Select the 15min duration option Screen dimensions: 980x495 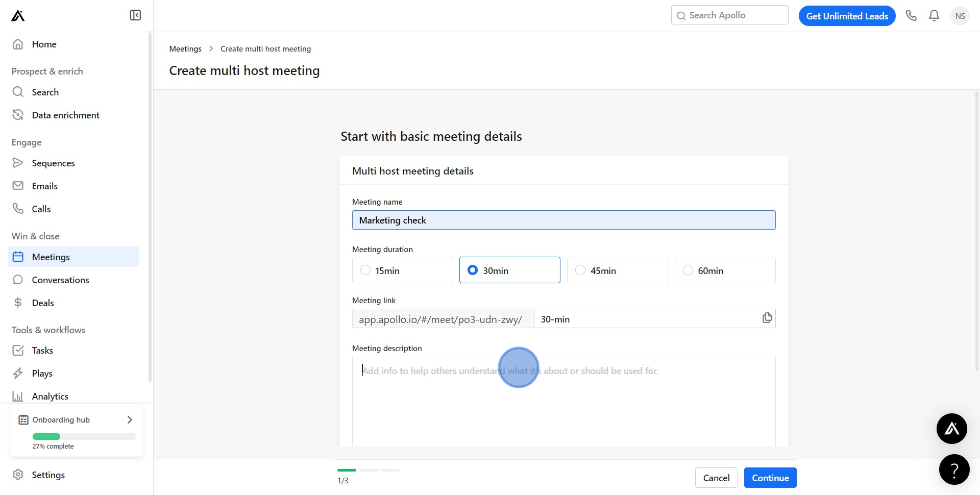(402, 270)
